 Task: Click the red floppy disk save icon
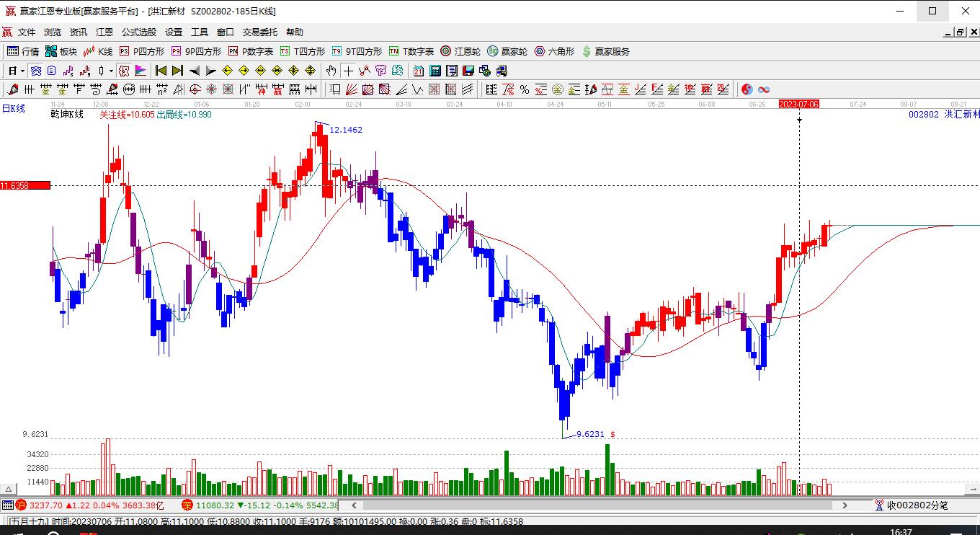468,71
